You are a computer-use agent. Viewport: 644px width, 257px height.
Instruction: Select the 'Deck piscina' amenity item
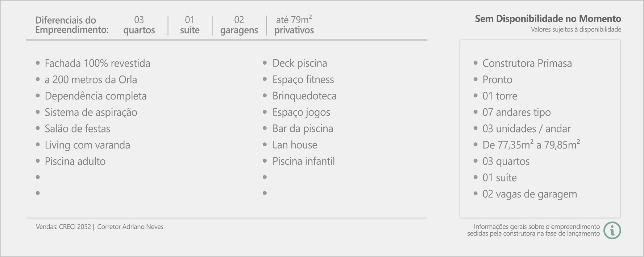[x=300, y=63]
